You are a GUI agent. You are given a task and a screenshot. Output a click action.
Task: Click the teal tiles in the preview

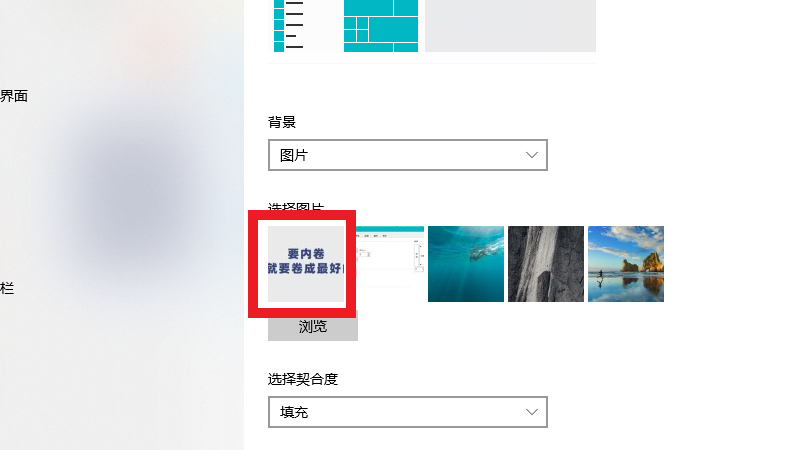coord(381,26)
